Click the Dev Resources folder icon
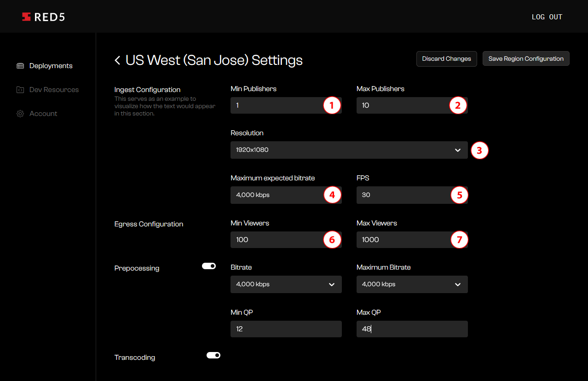This screenshot has height=381, width=588. tap(20, 90)
